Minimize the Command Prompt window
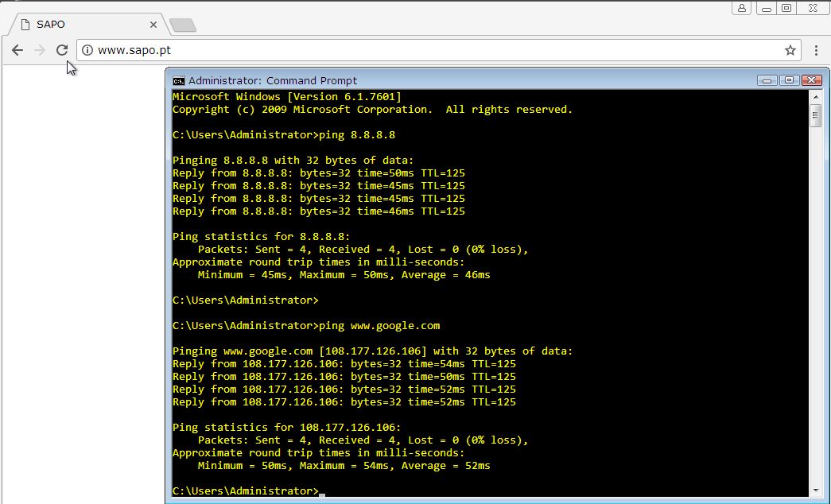 [x=767, y=80]
